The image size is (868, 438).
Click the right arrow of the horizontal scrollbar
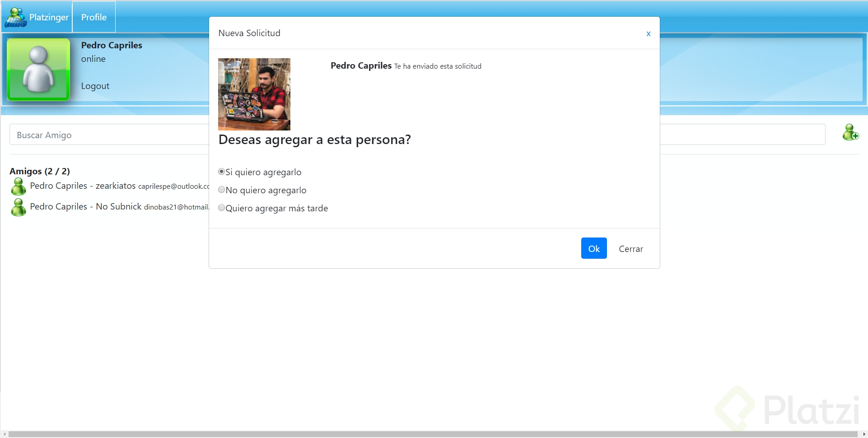click(x=864, y=434)
